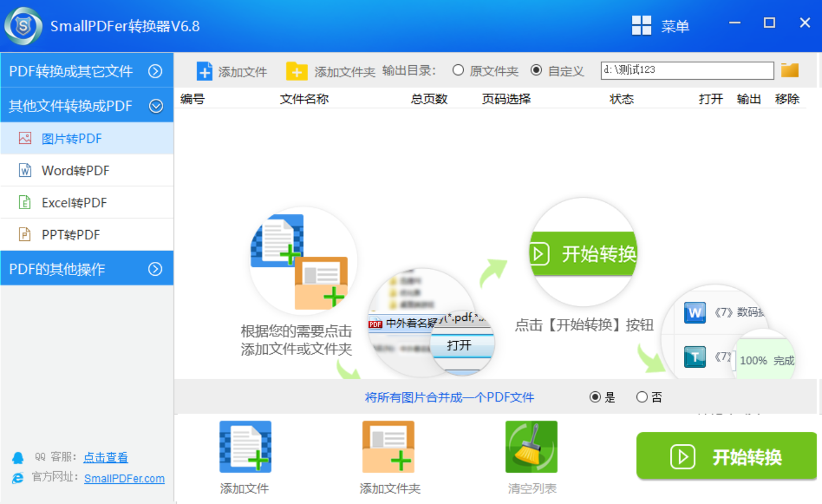Click the 页码选择 column header
822x504 pixels.
tap(506, 99)
